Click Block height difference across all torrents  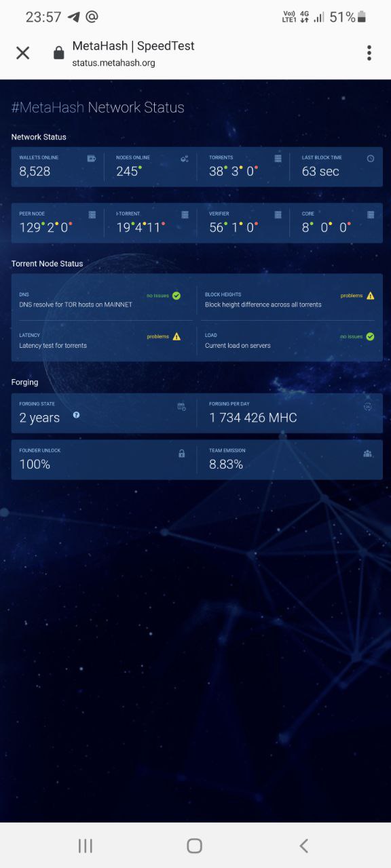(263, 305)
